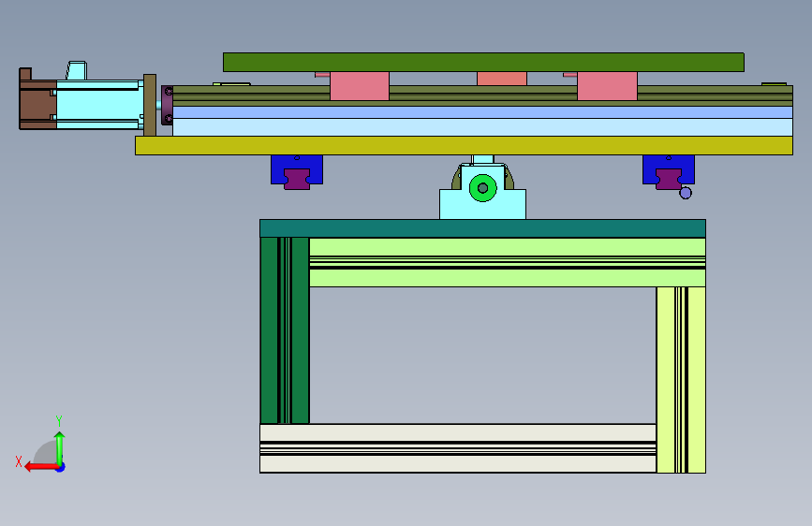Select the long yellow base plate

click(464, 145)
